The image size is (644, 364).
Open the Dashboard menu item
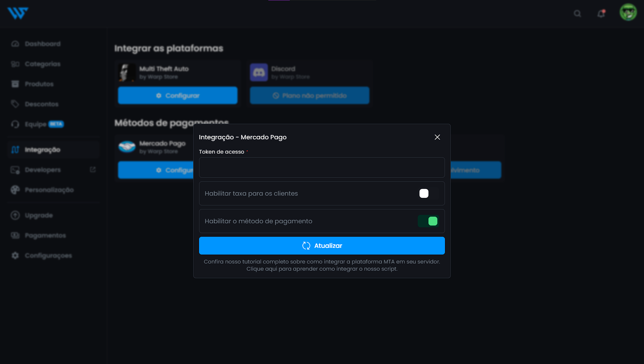(53, 44)
